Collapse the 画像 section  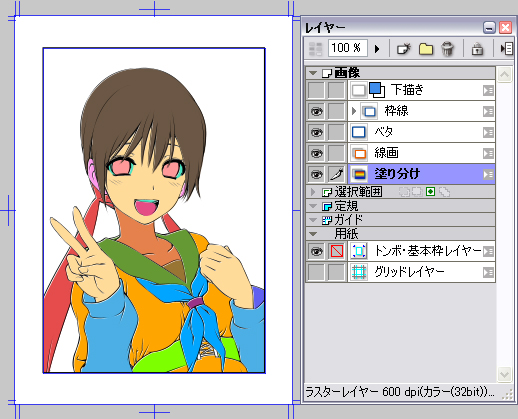coord(313,73)
